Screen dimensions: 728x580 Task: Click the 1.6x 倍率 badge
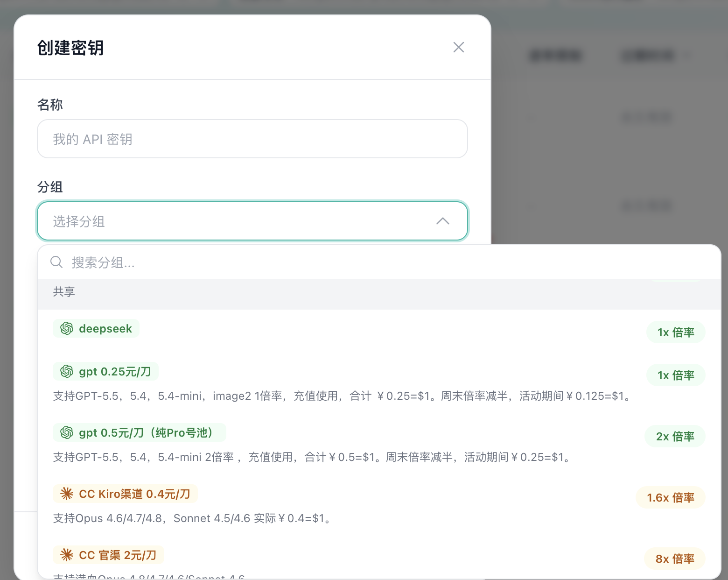[x=671, y=498]
